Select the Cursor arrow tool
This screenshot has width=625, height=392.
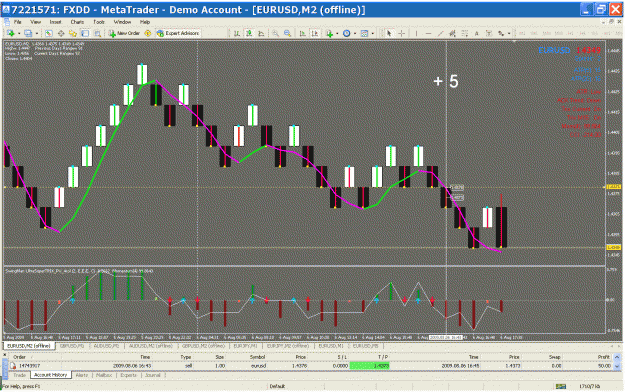click(389, 33)
